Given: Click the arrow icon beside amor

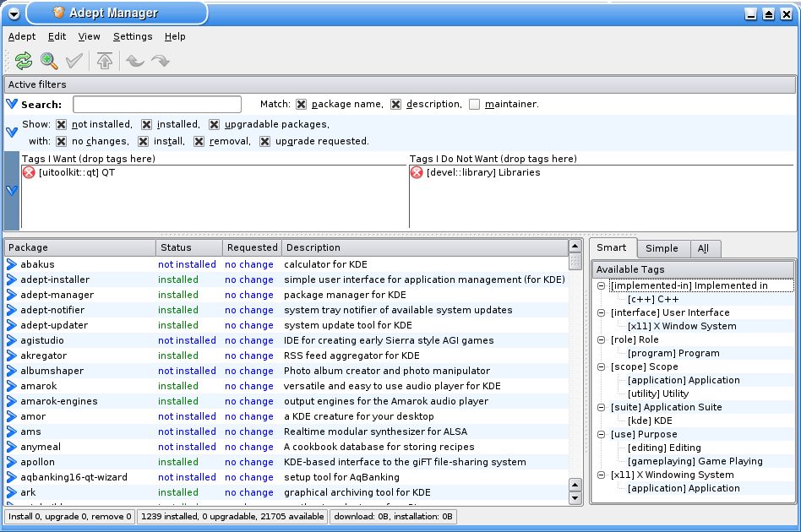Looking at the screenshot, I should pos(12,416).
